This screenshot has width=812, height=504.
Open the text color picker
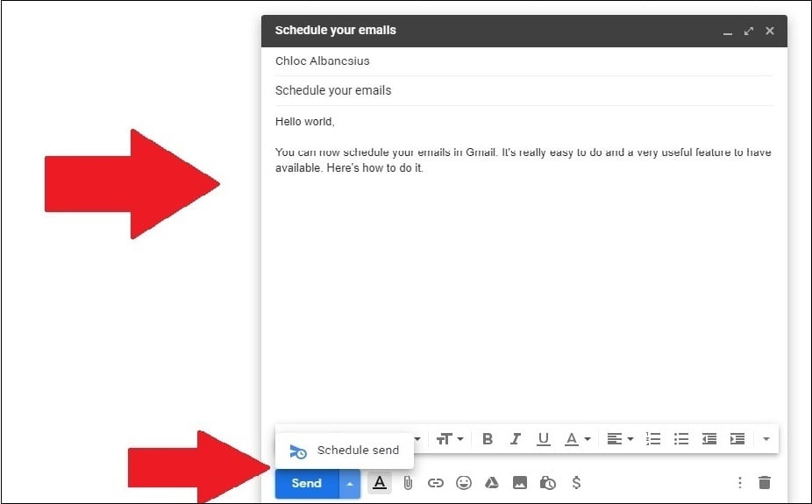click(x=576, y=439)
